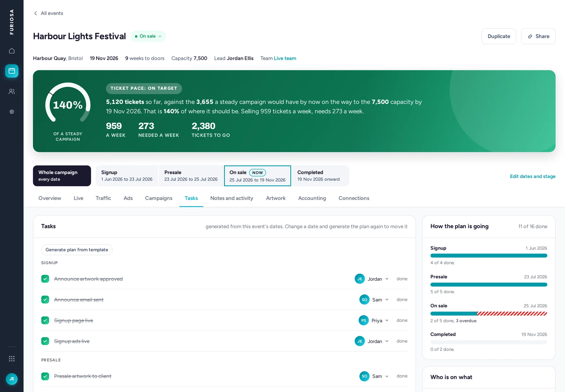This screenshot has height=392, width=565.
Task: Click the back arrow beside All events
Action: coord(36,13)
